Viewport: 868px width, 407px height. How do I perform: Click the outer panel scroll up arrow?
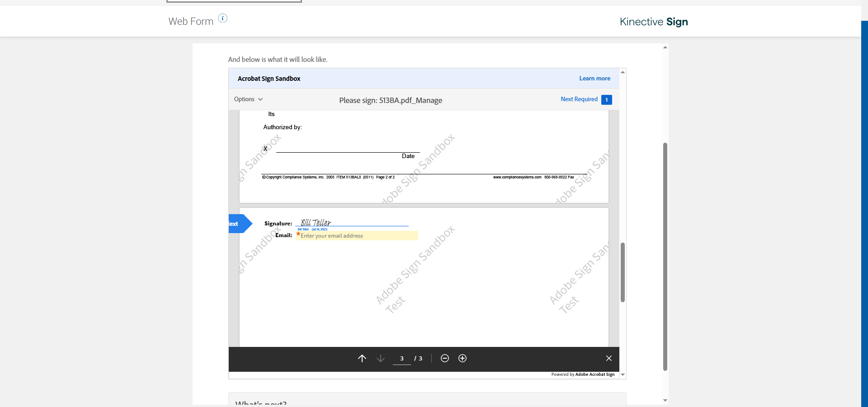[665, 47]
